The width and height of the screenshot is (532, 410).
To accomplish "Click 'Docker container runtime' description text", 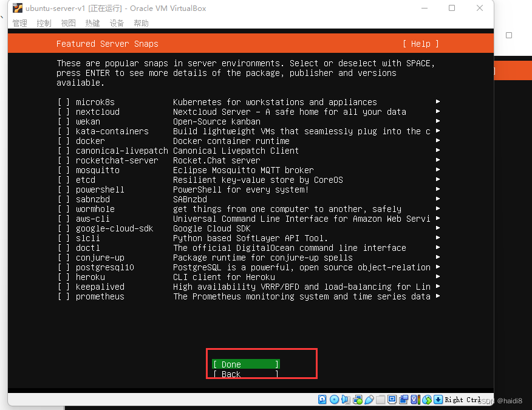I will point(231,141).
